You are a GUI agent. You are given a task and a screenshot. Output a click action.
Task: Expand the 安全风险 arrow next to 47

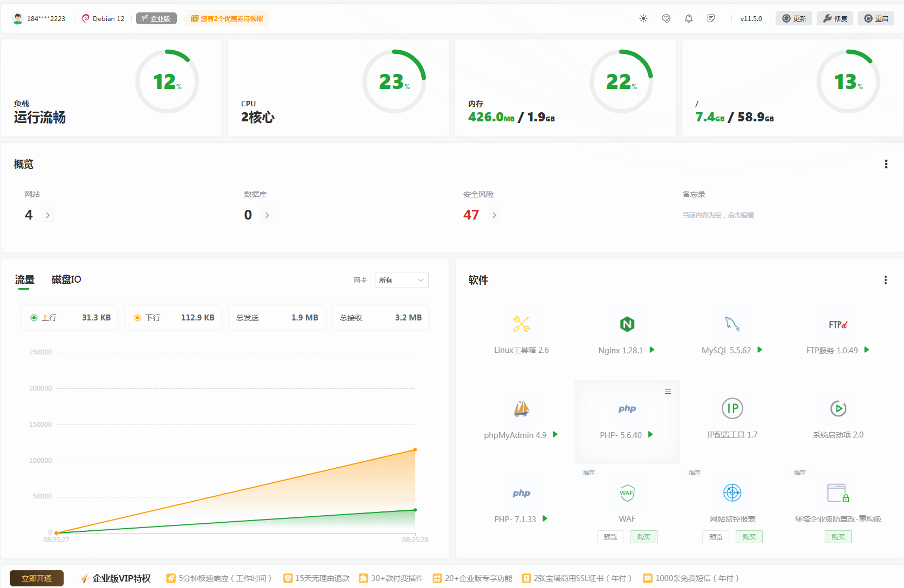pyautogui.click(x=494, y=215)
